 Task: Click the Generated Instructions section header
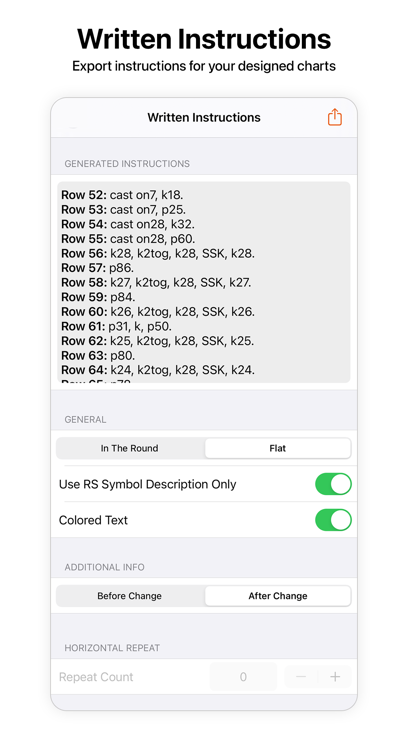[x=127, y=164]
